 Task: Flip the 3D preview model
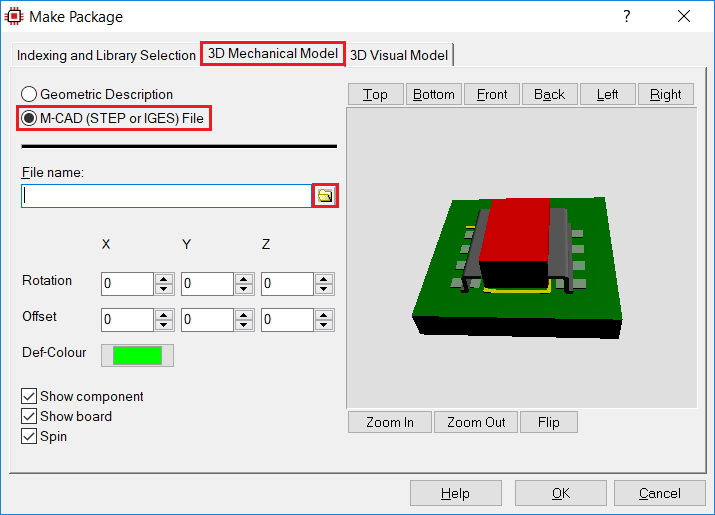pos(549,422)
